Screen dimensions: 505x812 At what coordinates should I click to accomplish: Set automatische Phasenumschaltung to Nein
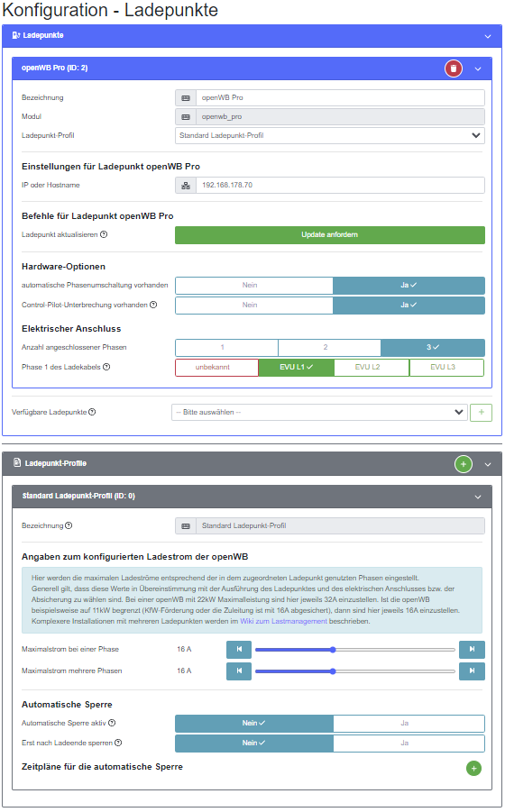point(253,286)
